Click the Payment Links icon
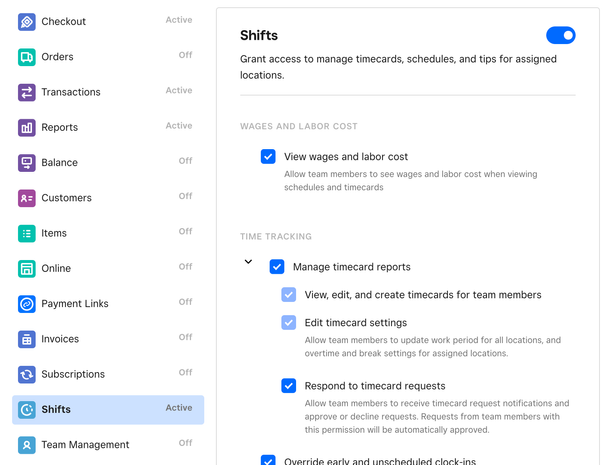Screen dimensions: 612x465 [x=27, y=304]
